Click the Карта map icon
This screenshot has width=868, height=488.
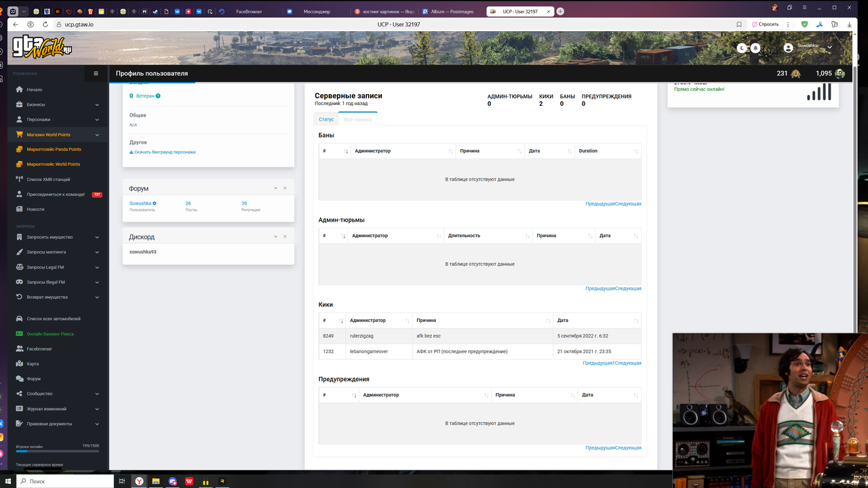[x=20, y=364]
